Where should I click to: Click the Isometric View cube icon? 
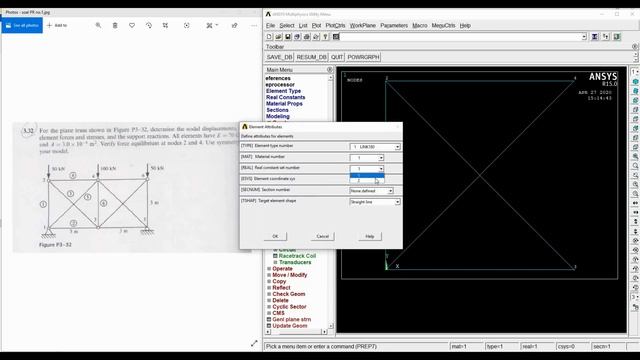[x=636, y=82]
